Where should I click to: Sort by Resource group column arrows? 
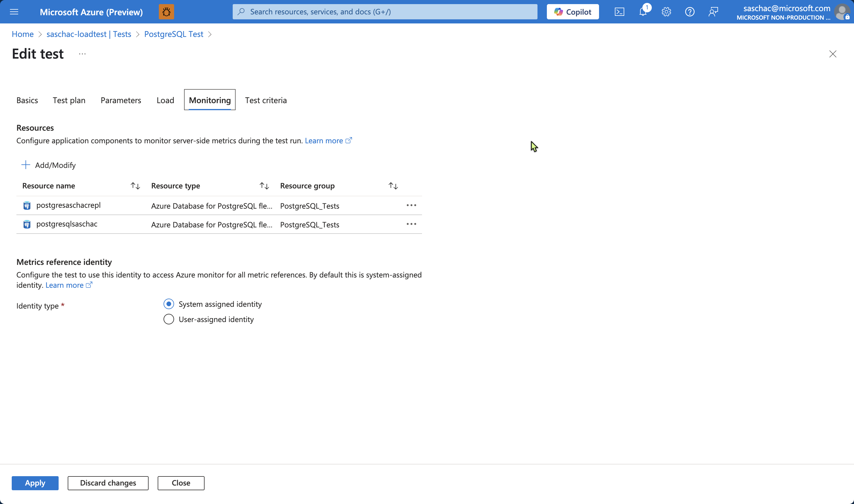[x=393, y=186]
